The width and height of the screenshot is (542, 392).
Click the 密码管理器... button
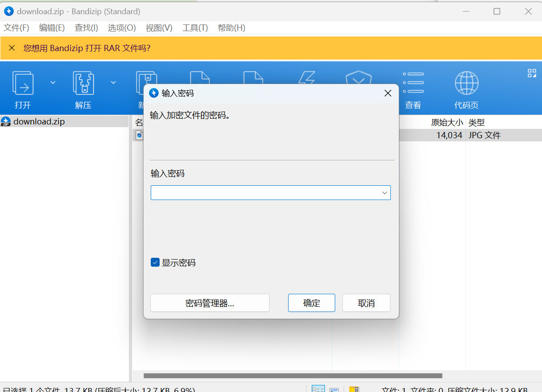(x=210, y=303)
